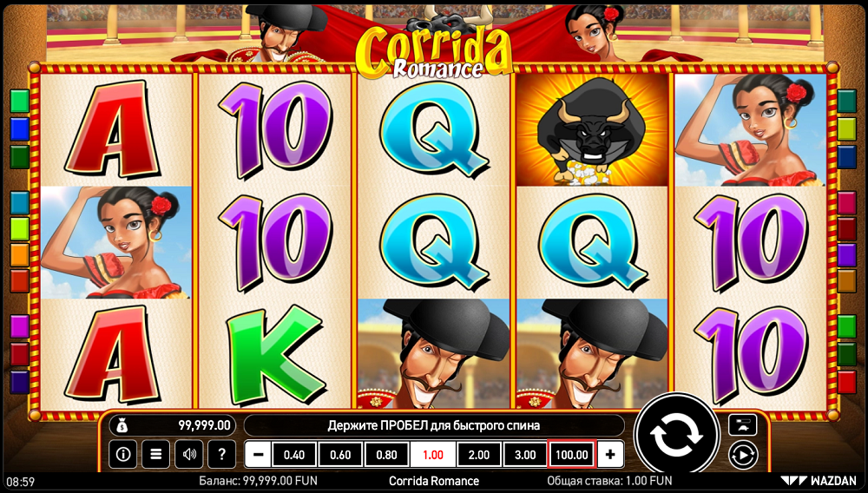Viewport: 868px width, 493px height.
Task: Click the pink payline marker on the right side
Action: point(846,202)
